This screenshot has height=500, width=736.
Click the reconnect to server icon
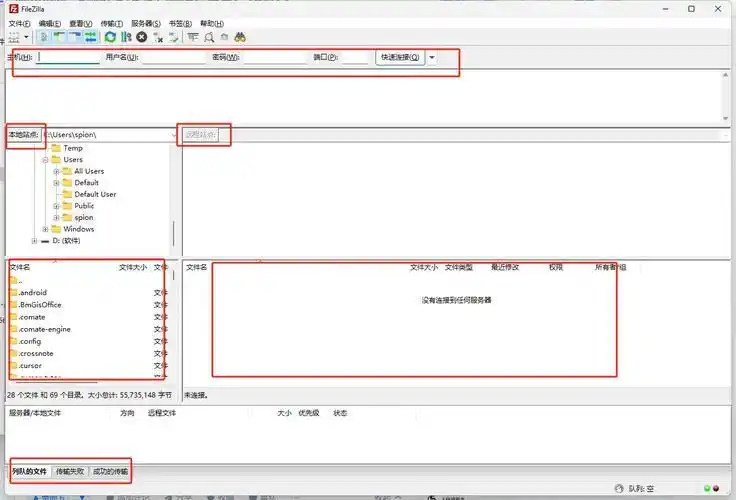173,37
